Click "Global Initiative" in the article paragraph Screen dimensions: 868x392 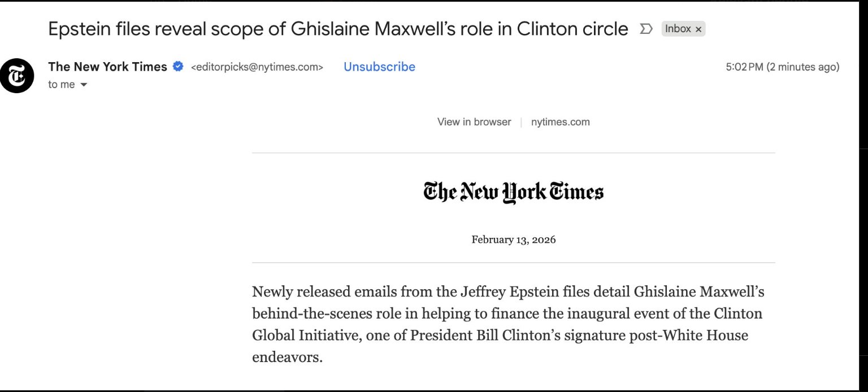305,336
